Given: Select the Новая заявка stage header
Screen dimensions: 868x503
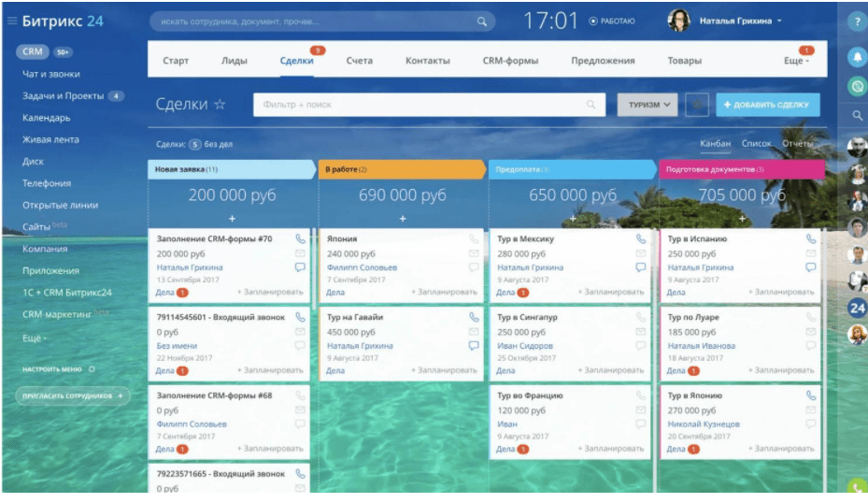Looking at the screenshot, I should tap(232, 169).
